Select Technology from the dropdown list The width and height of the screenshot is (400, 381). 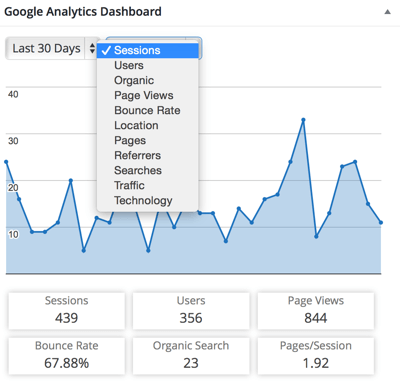[148, 200]
